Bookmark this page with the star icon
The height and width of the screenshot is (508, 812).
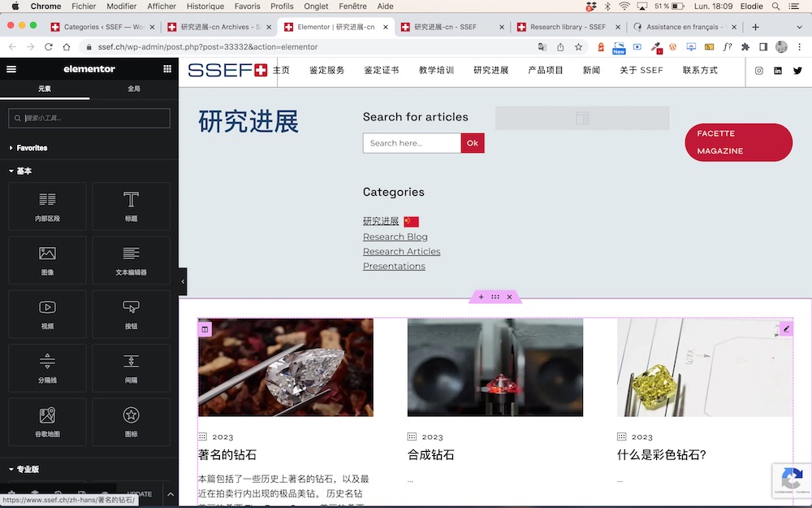pyautogui.click(x=578, y=46)
